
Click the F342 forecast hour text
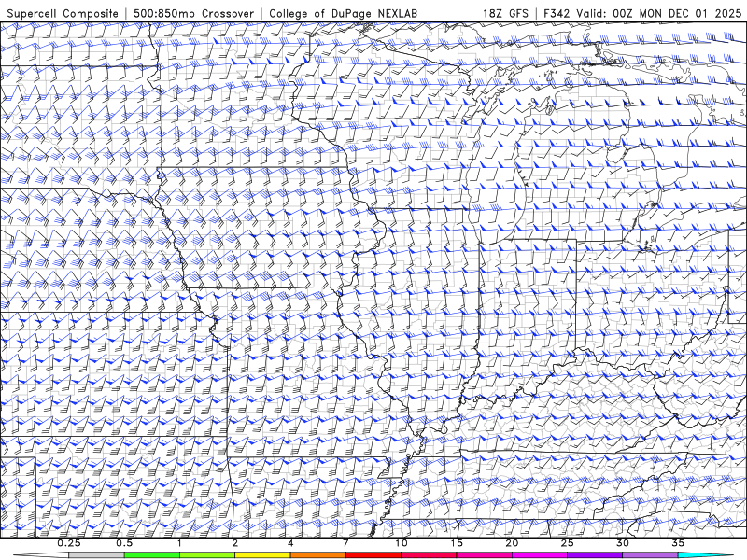point(557,13)
